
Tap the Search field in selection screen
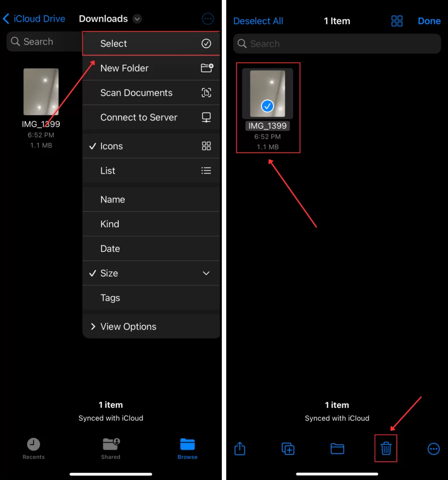(337, 44)
